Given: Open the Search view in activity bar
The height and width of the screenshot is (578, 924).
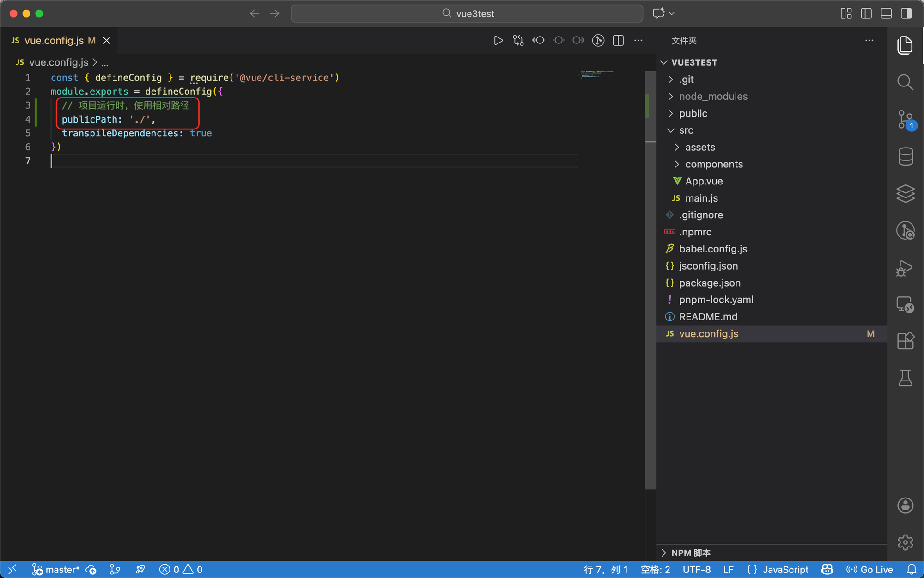Looking at the screenshot, I should [905, 83].
